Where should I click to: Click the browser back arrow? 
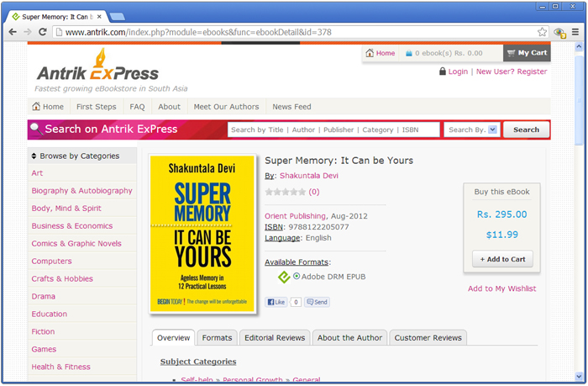13,32
